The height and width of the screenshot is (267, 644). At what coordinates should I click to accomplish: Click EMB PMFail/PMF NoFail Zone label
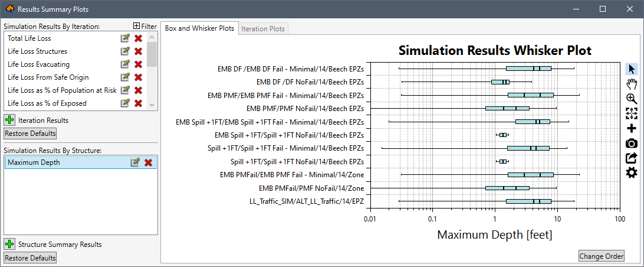pyautogui.click(x=311, y=188)
